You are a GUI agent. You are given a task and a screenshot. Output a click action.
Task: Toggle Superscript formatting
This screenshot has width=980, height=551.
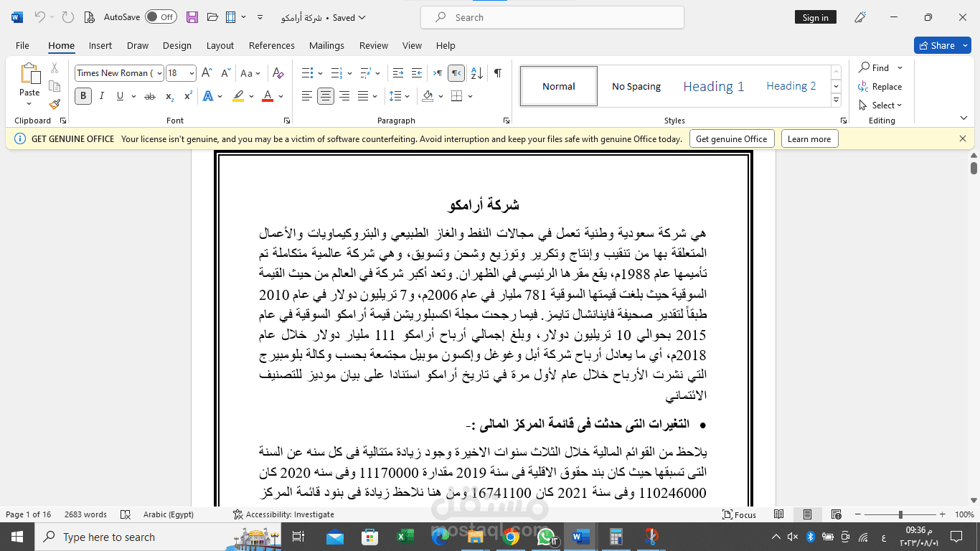[188, 96]
